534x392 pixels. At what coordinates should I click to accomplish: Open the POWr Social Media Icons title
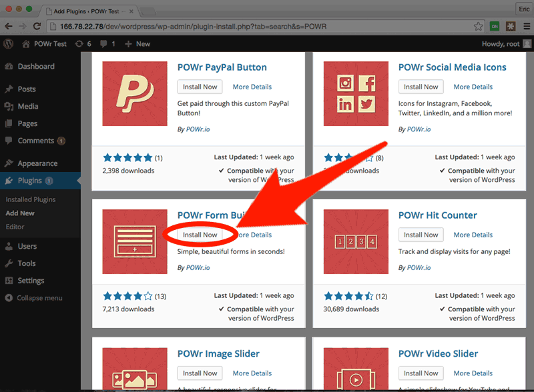tap(453, 67)
